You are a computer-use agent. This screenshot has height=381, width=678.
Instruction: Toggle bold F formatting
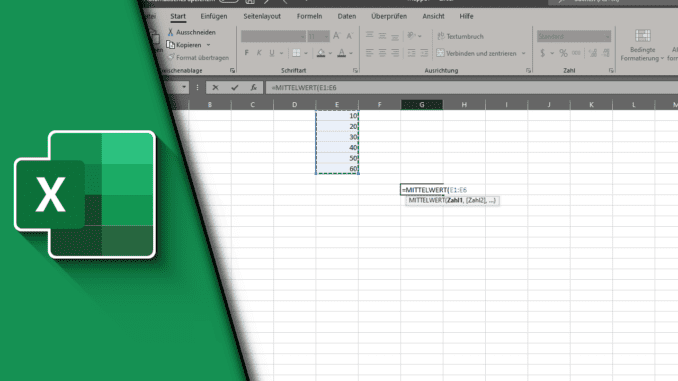click(246, 53)
